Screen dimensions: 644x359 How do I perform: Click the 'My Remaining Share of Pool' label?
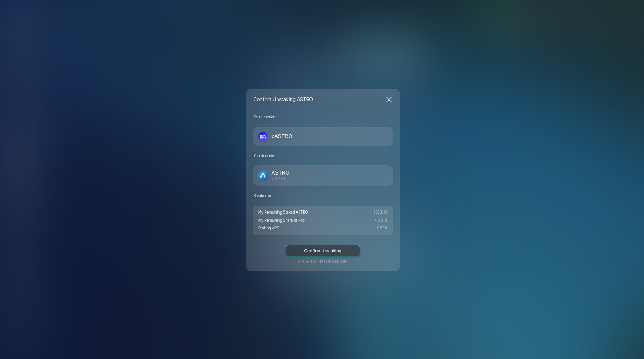pos(282,220)
